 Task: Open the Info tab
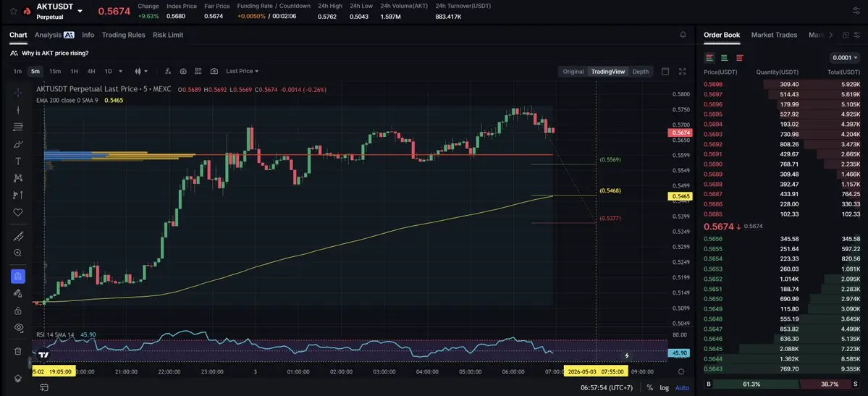pyautogui.click(x=88, y=35)
